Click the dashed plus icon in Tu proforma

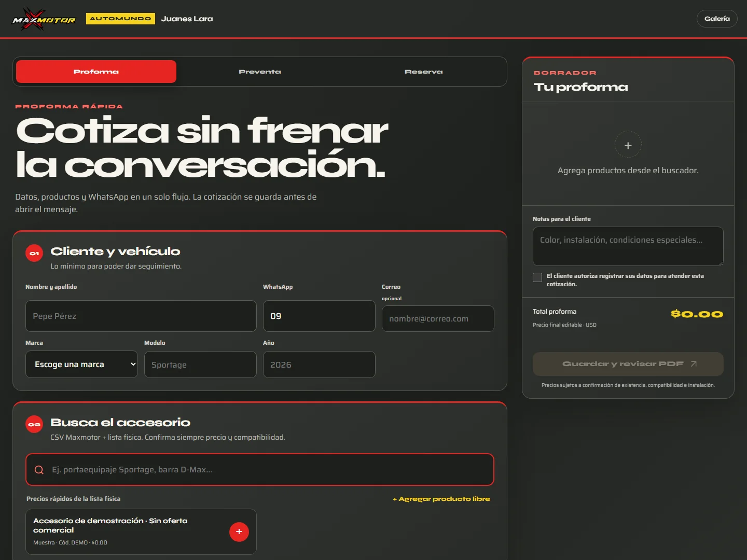628,145
